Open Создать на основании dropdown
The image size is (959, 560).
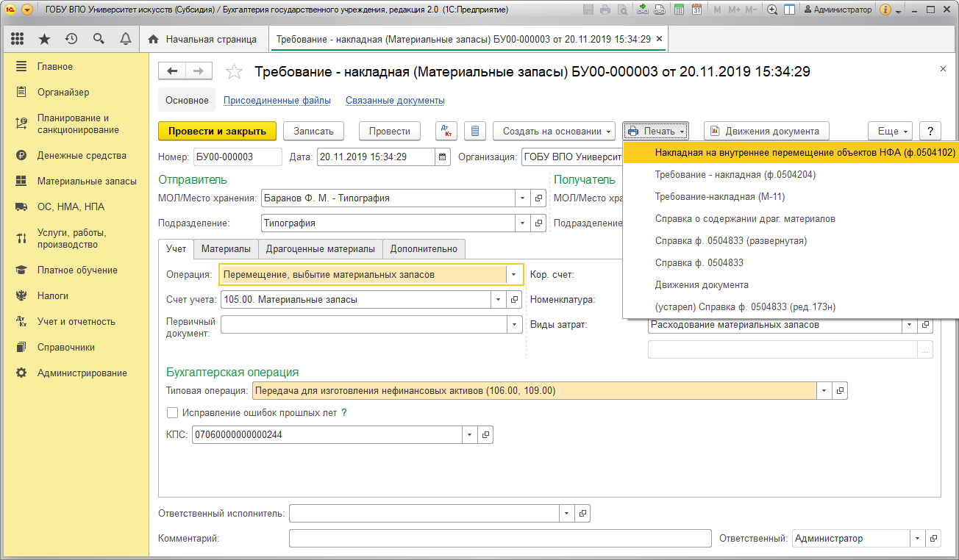tap(555, 131)
